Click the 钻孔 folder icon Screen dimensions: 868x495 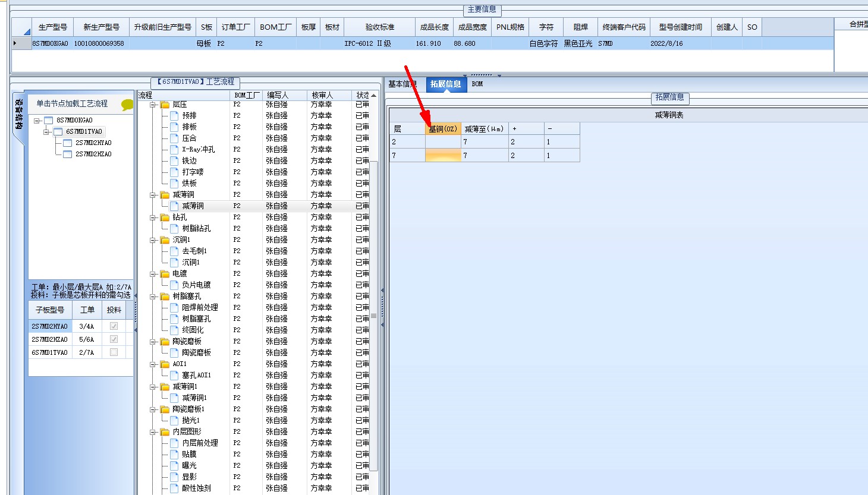(x=165, y=217)
